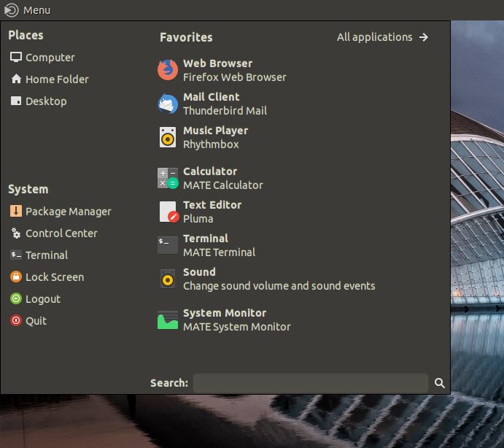Click the Thunderbird Mail Client icon
The width and height of the screenshot is (504, 448).
pyautogui.click(x=168, y=104)
